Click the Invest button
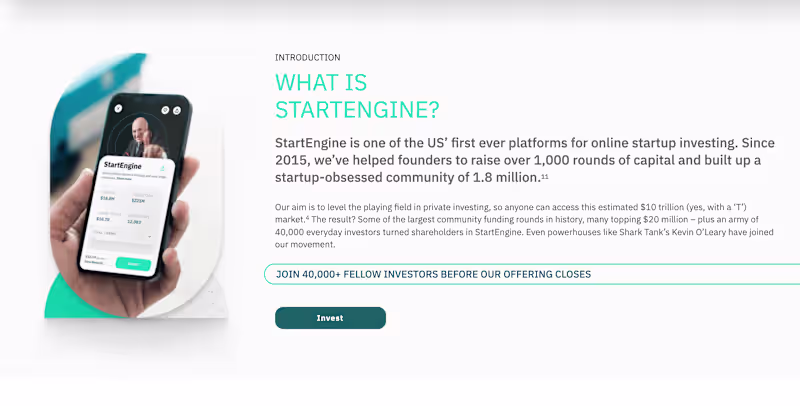The height and width of the screenshot is (406, 800). click(330, 318)
